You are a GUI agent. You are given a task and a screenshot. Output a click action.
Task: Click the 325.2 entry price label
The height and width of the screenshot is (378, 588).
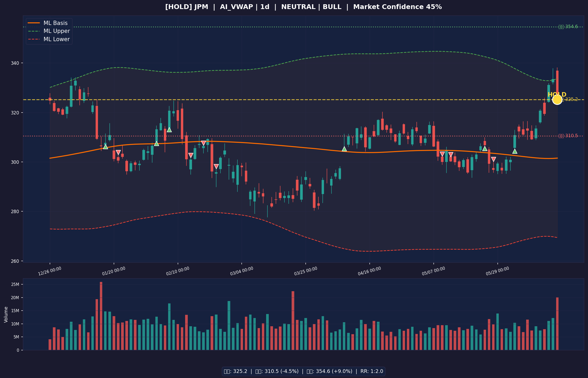pos(570,99)
